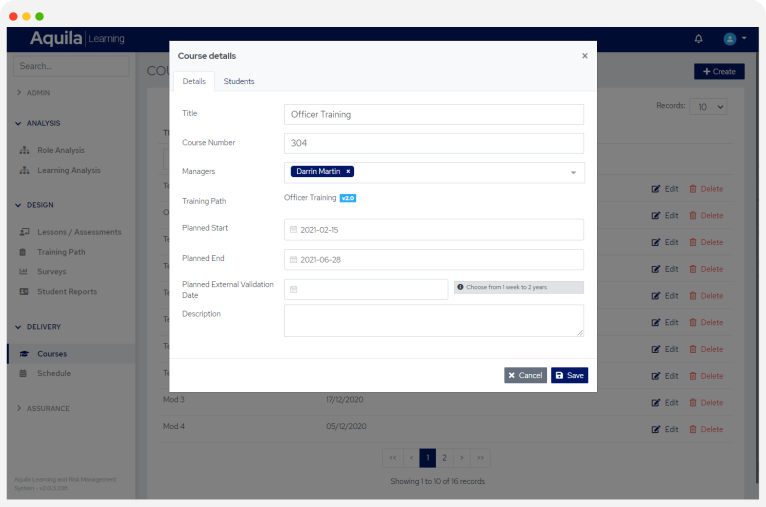Go to page 2 of records
The height and width of the screenshot is (507, 766).
[444, 457]
